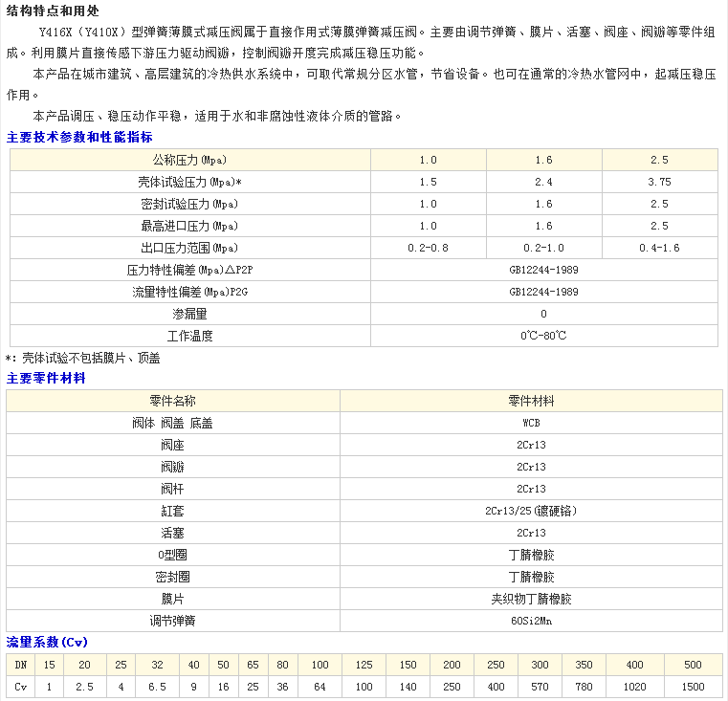Click the 3.75 shell test pressure value

tap(659, 182)
